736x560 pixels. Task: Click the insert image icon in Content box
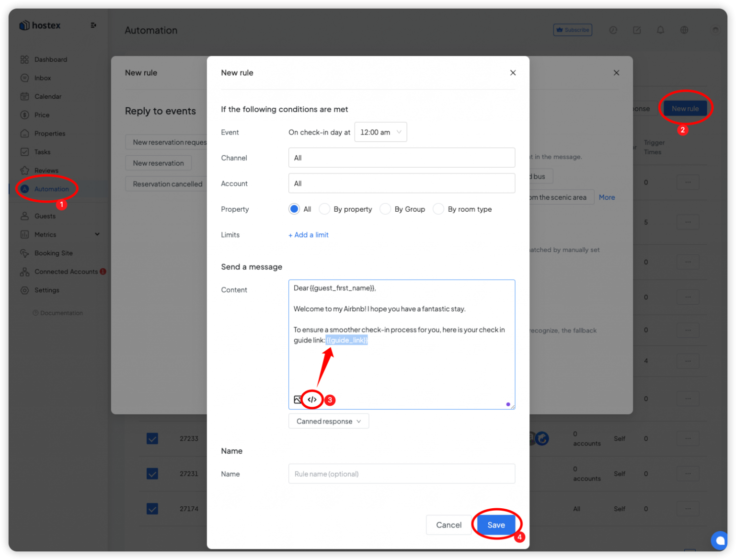[298, 400]
